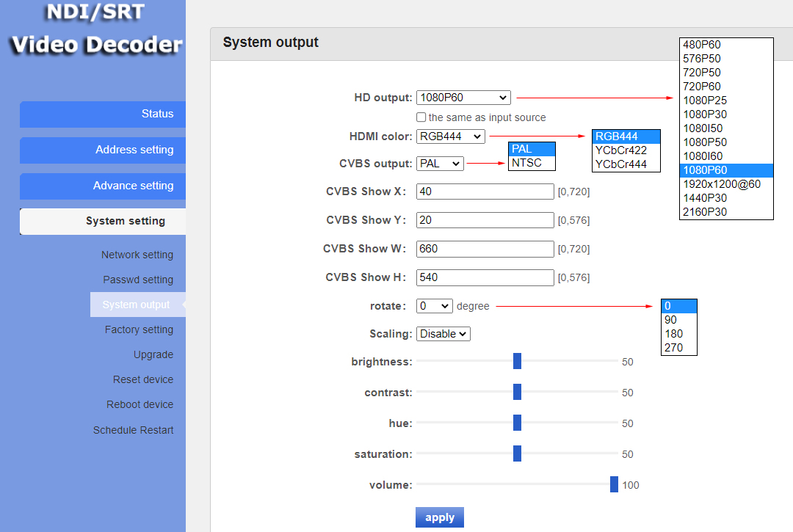
Task: Open Address setting in sidebar
Action: tap(103, 150)
